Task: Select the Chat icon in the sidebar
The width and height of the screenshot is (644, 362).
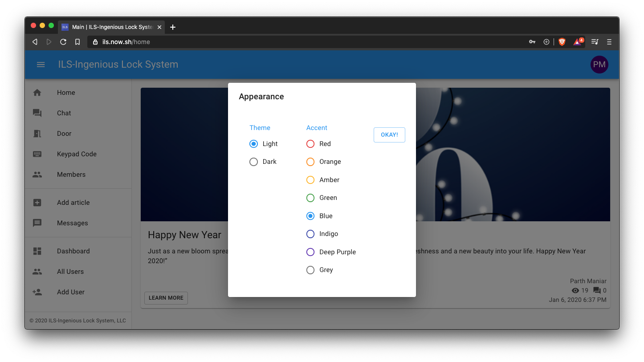Action: coord(37,113)
